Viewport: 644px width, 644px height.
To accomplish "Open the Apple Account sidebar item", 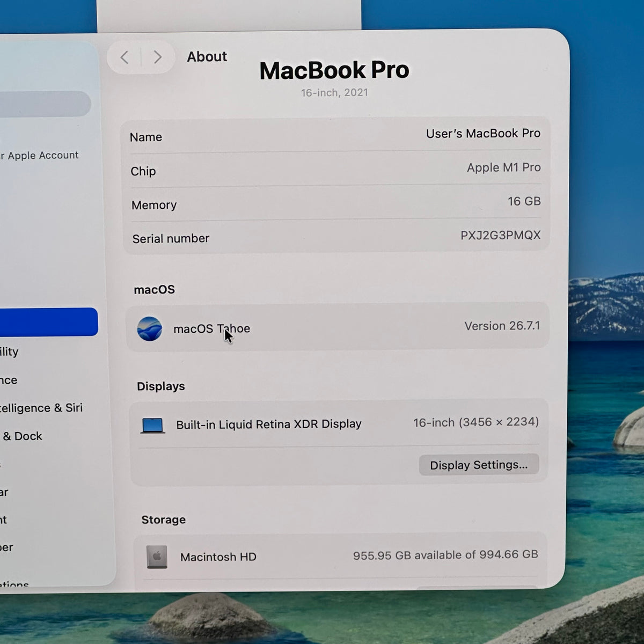I will point(39,155).
